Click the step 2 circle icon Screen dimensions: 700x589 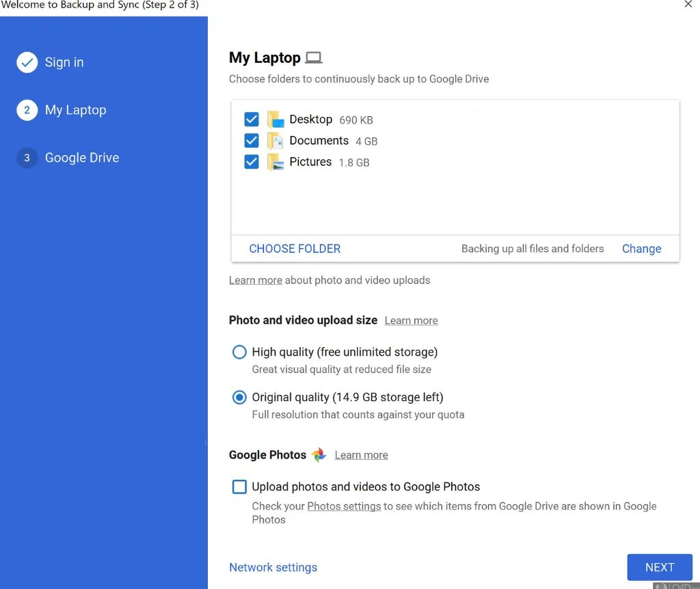pyautogui.click(x=27, y=110)
